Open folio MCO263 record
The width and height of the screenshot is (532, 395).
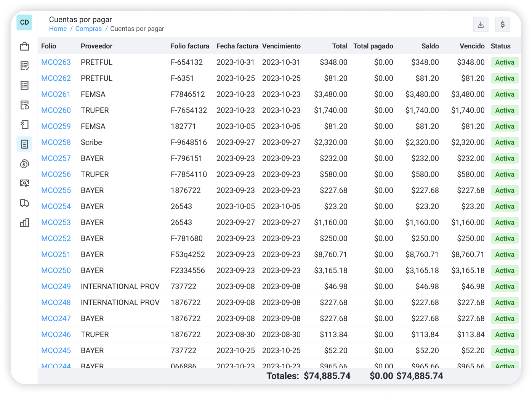56,62
